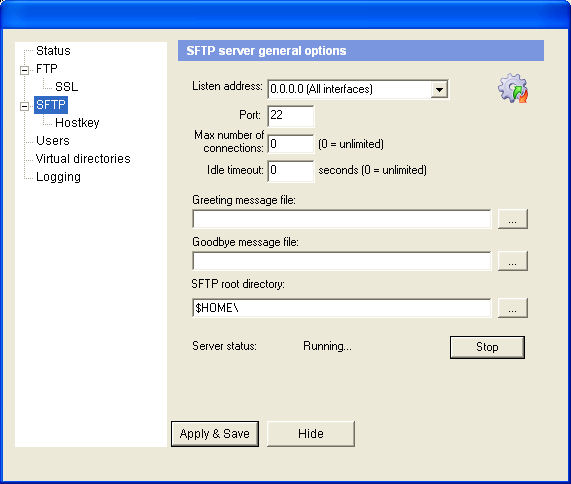Select the SSL tree item
Viewport: 571px width, 484px height.
[67, 87]
